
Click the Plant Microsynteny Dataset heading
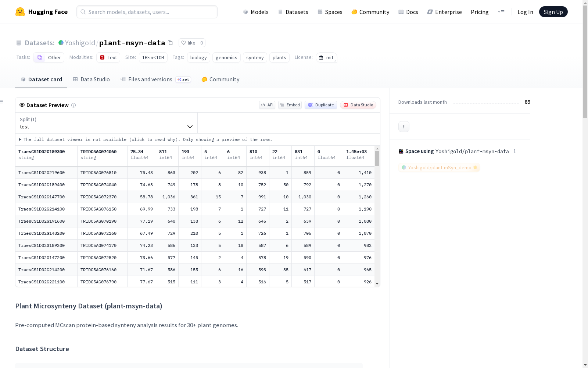click(x=89, y=306)
